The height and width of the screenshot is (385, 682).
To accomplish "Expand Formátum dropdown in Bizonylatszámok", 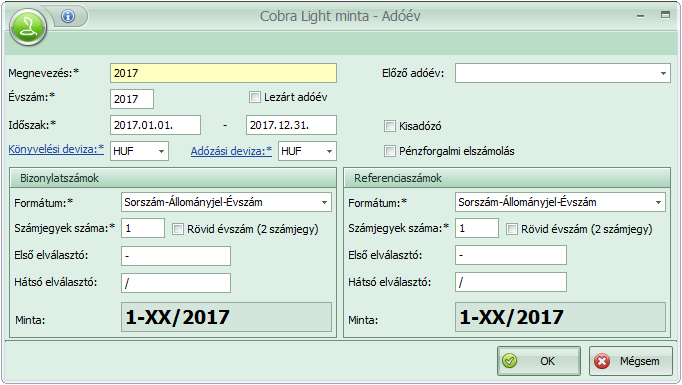I will [x=324, y=202].
